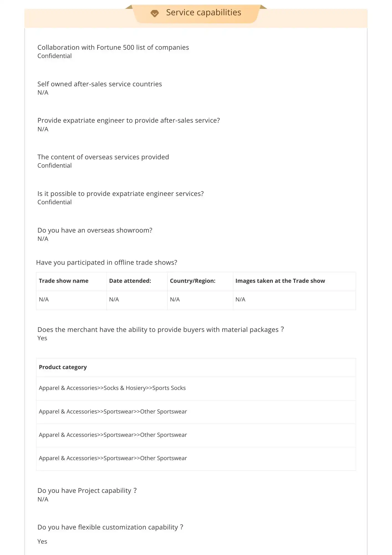The width and height of the screenshot is (392, 555).
Task: Select the Date attended column header
Action: coord(130,281)
